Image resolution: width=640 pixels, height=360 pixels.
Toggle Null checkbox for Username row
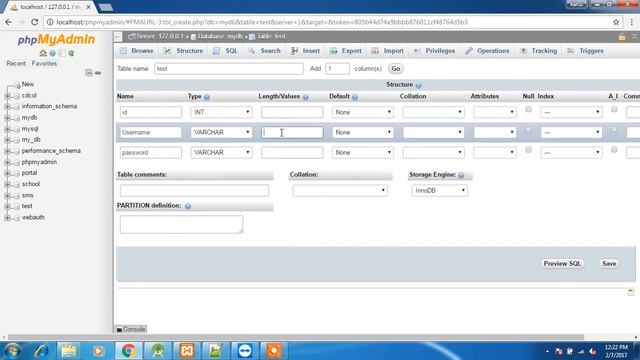(x=528, y=129)
